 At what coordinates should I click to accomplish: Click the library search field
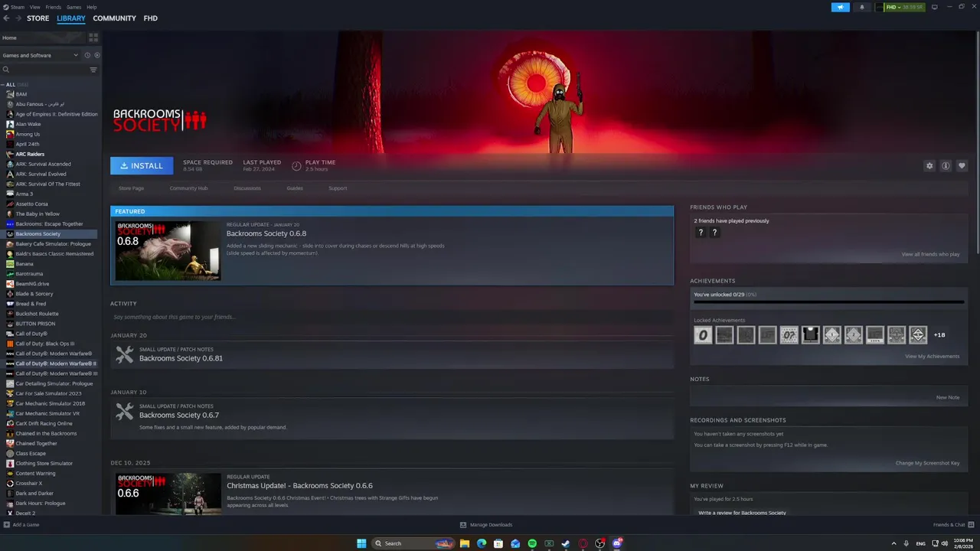pos(44,70)
